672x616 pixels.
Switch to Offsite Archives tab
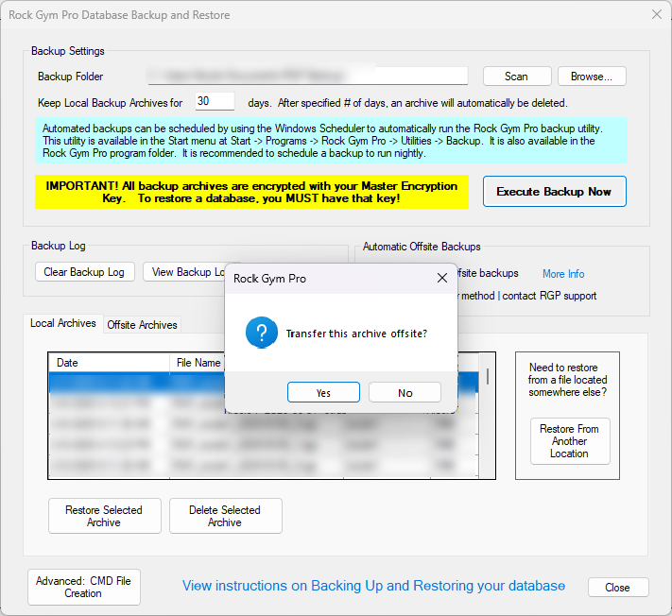click(142, 325)
